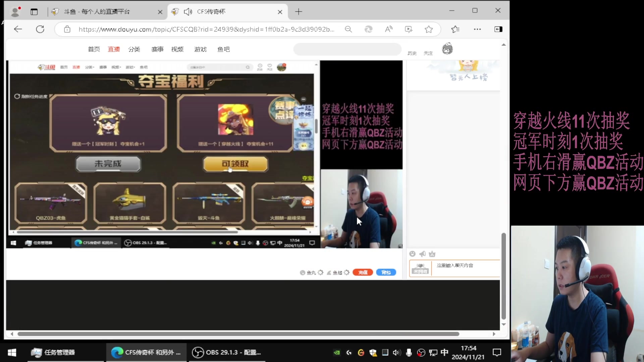This screenshot has width=644, height=362.
Task: Switch to OBS 29.1.3 taskbar button
Action: (x=227, y=352)
